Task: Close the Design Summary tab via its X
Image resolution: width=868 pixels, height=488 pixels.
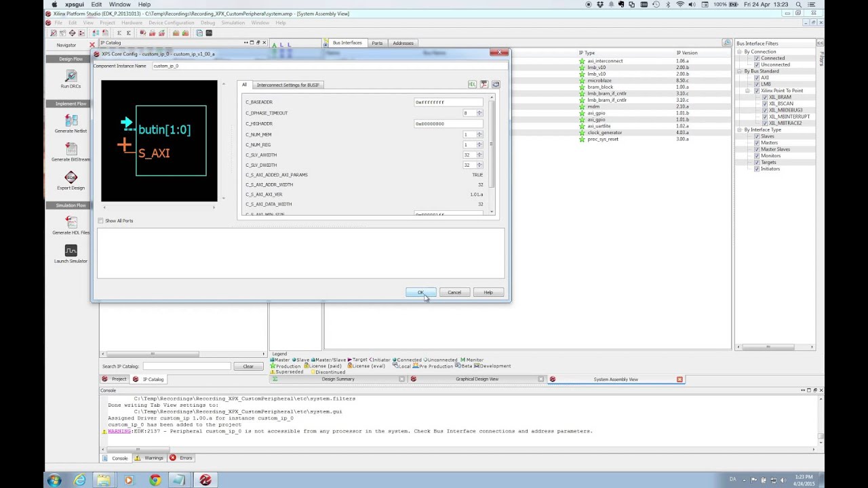Action: point(401,380)
